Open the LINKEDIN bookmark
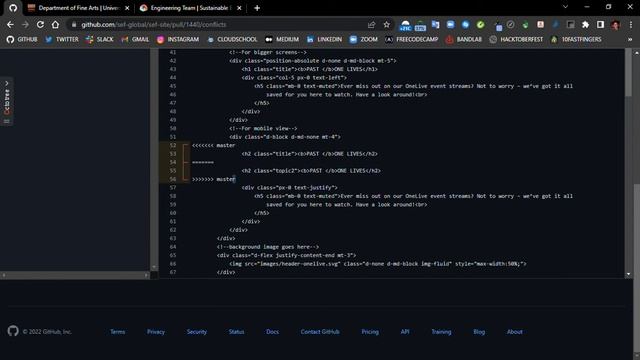 click(324, 39)
